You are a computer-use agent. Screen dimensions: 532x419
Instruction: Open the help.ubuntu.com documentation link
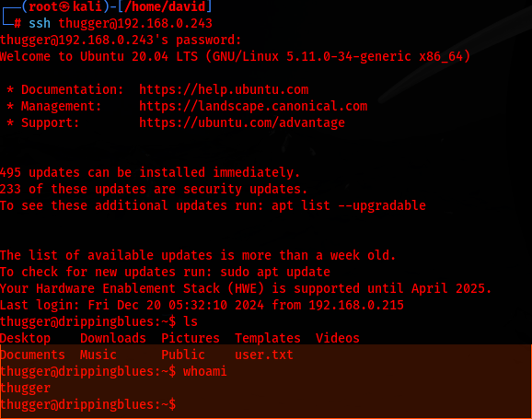(224, 89)
